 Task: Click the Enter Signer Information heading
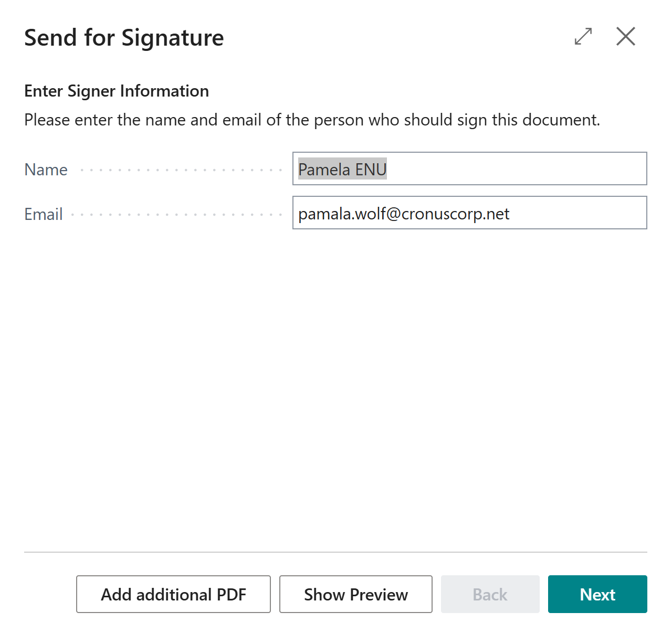117,91
